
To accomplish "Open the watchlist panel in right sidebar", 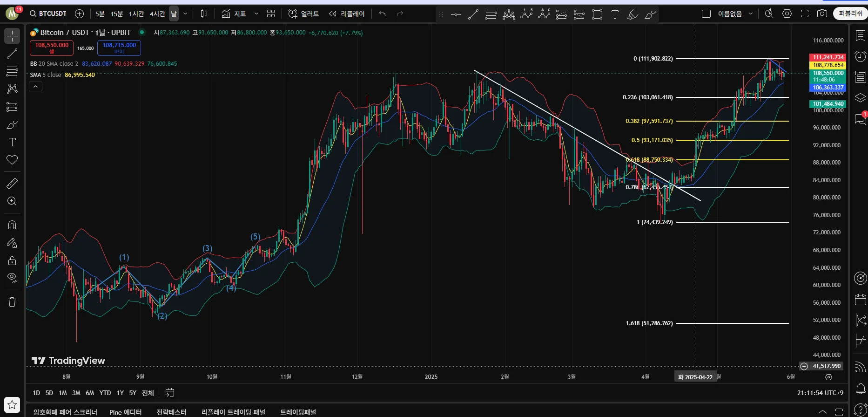I will pos(861,36).
